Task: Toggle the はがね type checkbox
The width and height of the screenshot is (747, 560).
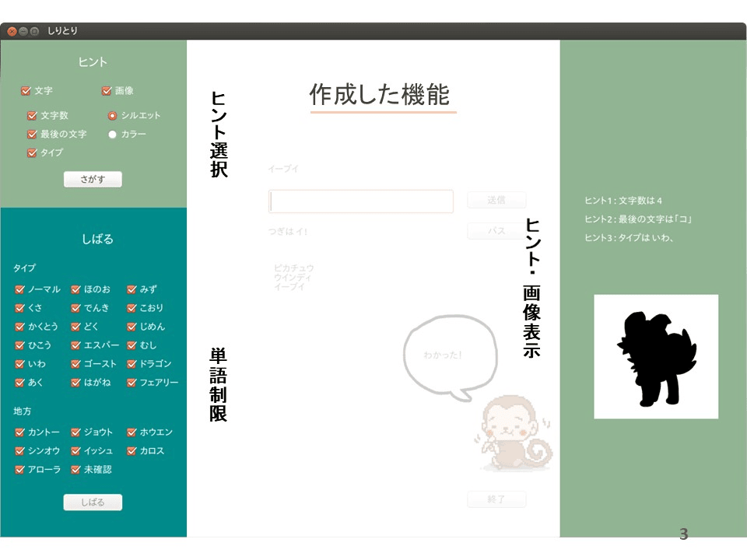Action: tap(75, 383)
